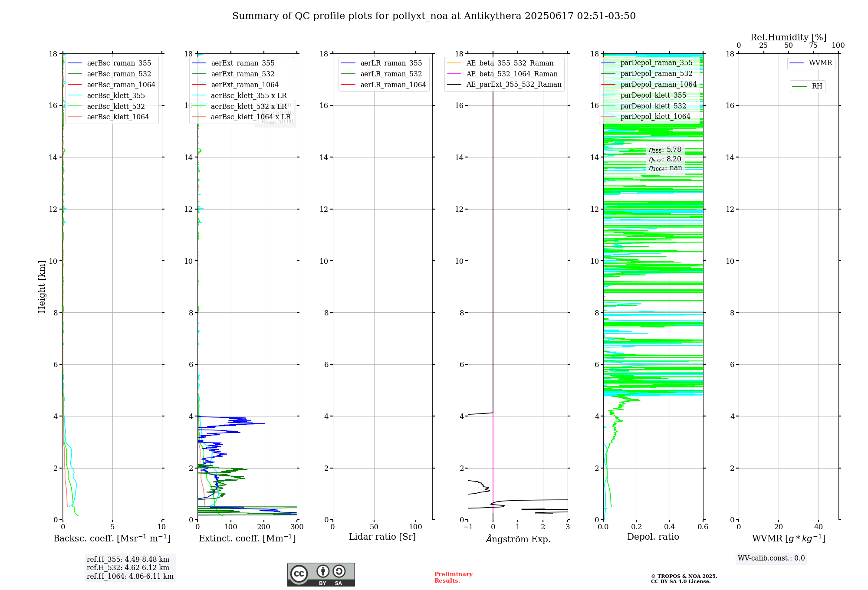868x590 pixels.
Task: Click the BY attribution person icon
Action: (x=322, y=571)
